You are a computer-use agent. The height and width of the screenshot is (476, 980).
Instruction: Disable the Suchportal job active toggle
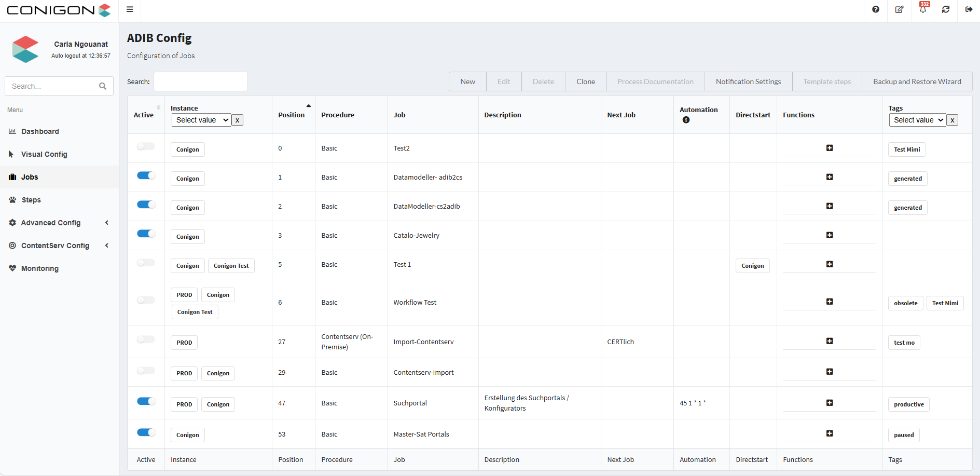coord(146,401)
